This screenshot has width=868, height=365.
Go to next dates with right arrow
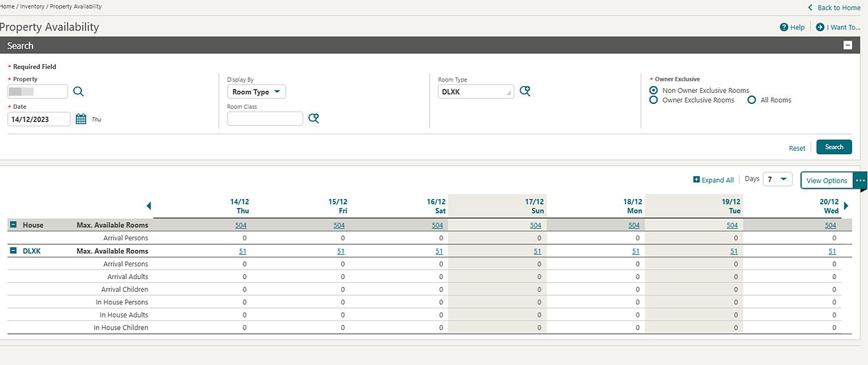[x=846, y=206]
